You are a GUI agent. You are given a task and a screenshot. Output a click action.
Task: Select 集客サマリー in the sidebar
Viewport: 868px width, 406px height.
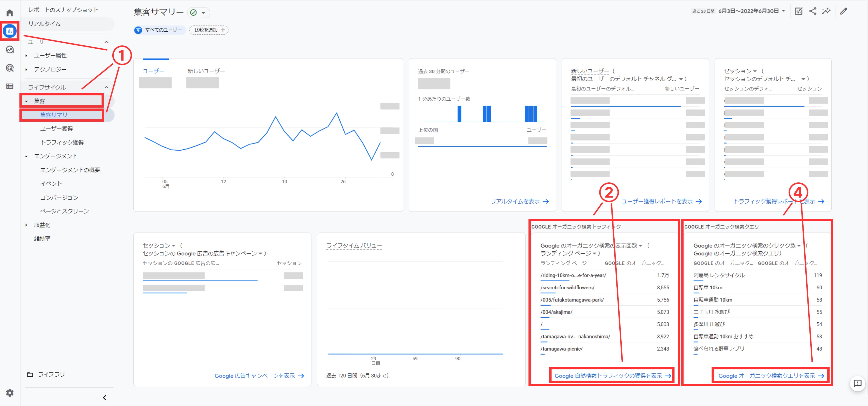(56, 115)
